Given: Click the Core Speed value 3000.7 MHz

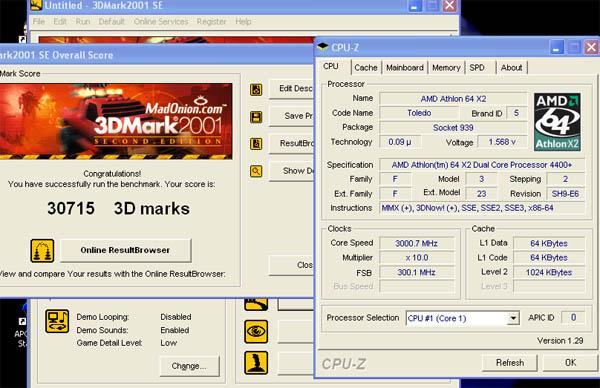Looking at the screenshot, I should pos(416,243).
